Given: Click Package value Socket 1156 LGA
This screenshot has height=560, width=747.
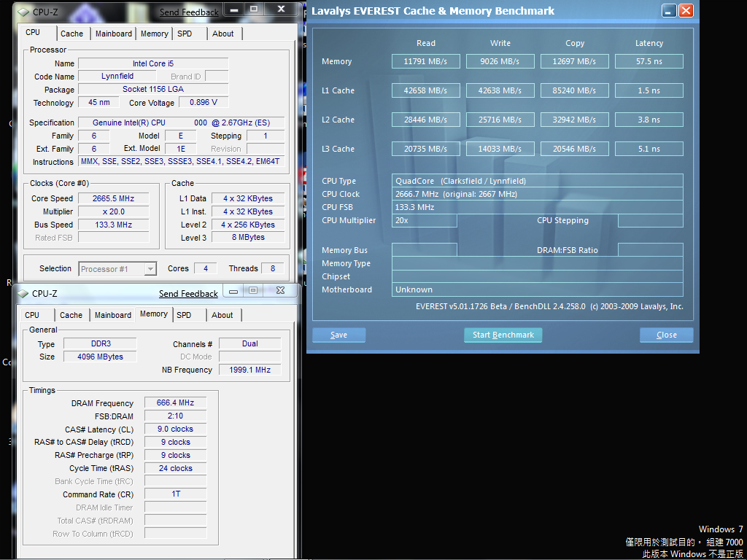Looking at the screenshot, I should click(x=153, y=89).
